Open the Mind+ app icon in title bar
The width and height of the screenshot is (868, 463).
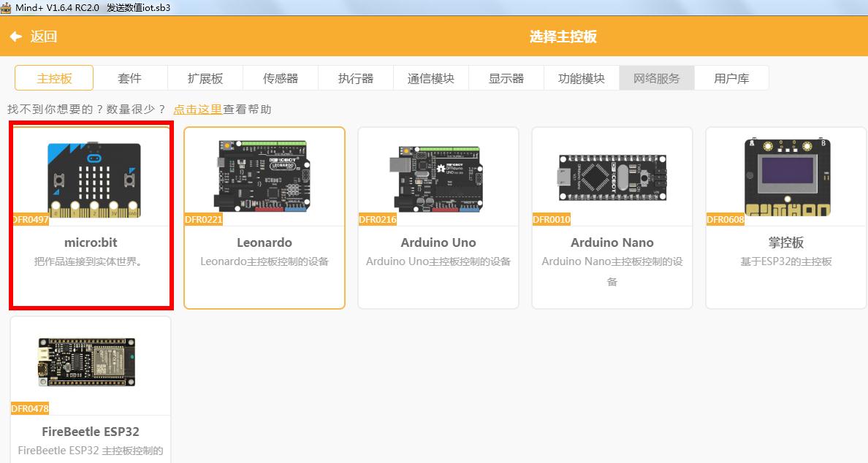pyautogui.click(x=6, y=7)
